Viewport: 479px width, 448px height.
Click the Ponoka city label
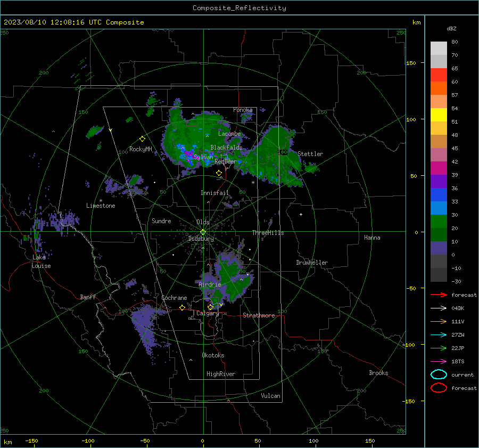[243, 110]
